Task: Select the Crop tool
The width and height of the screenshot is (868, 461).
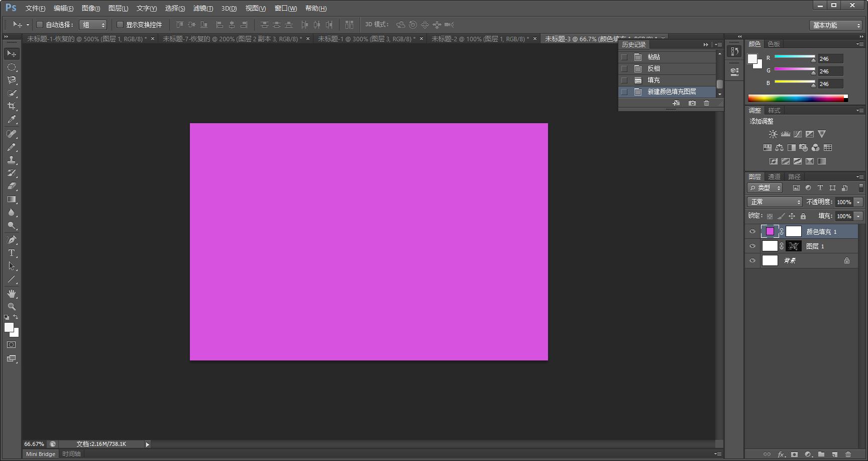Action: pos(12,106)
